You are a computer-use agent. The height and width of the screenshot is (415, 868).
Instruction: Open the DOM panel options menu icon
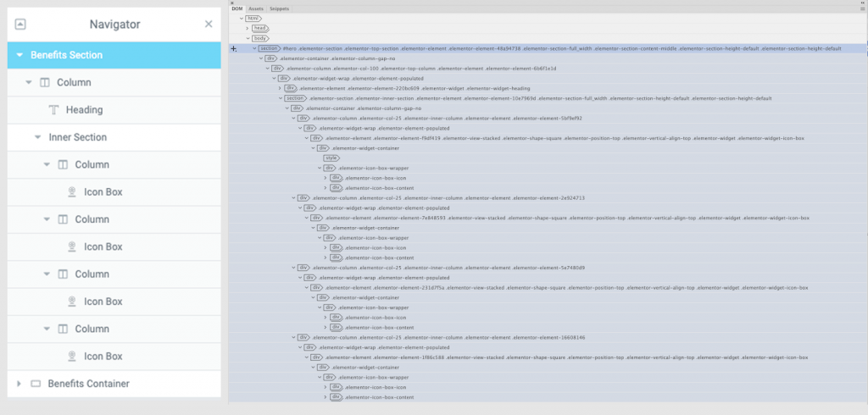coord(861,8)
